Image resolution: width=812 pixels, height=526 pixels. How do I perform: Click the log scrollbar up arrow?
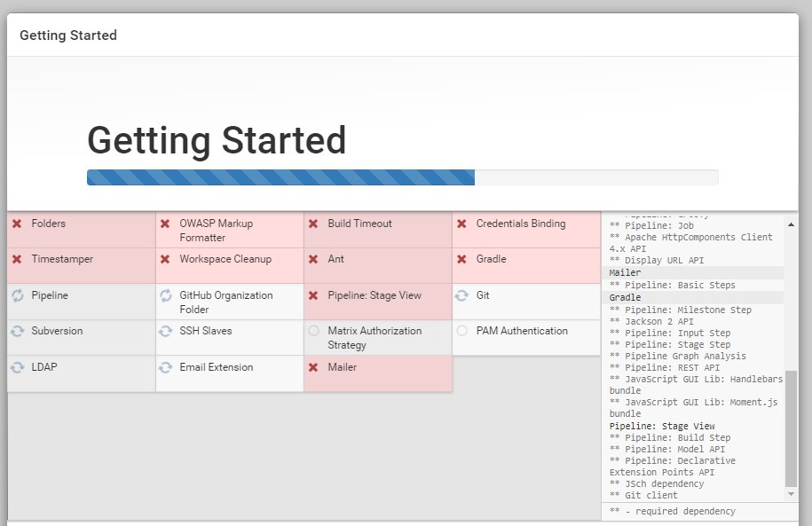(791, 224)
